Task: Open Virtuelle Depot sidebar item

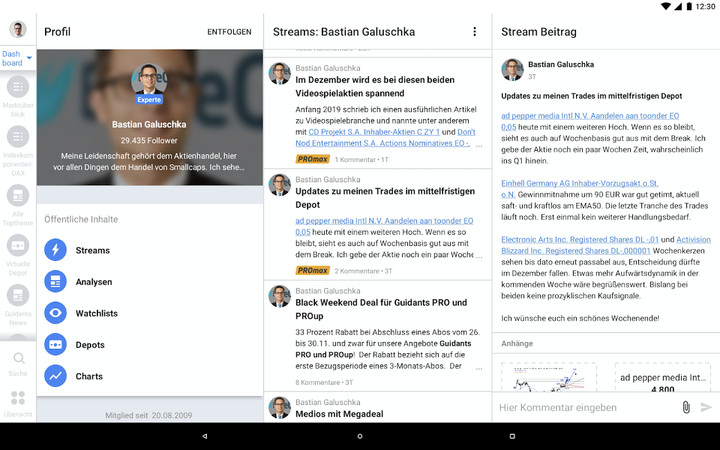Action: point(18,255)
